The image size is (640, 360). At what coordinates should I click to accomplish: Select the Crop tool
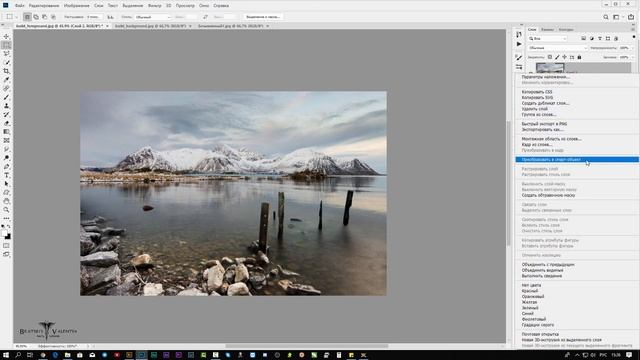pos(7,71)
